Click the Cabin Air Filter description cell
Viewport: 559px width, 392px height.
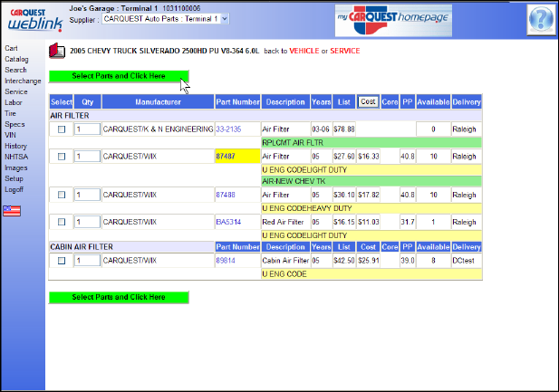[285, 261]
